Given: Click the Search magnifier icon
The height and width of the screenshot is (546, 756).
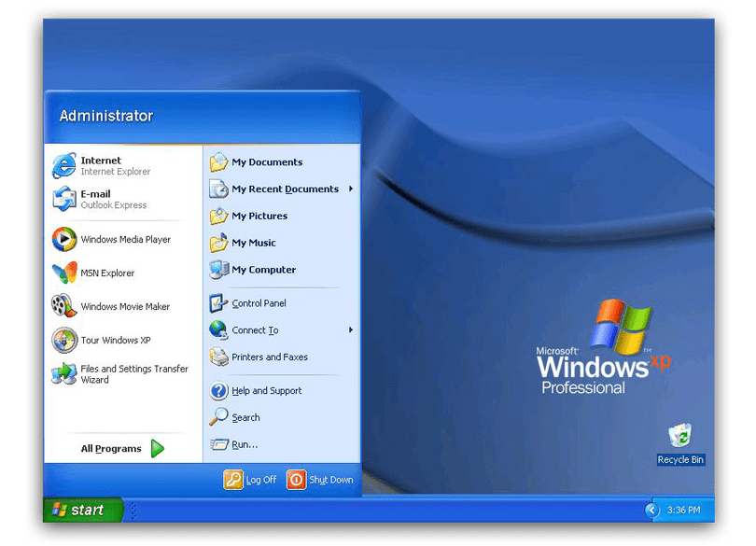Looking at the screenshot, I should tap(219, 417).
